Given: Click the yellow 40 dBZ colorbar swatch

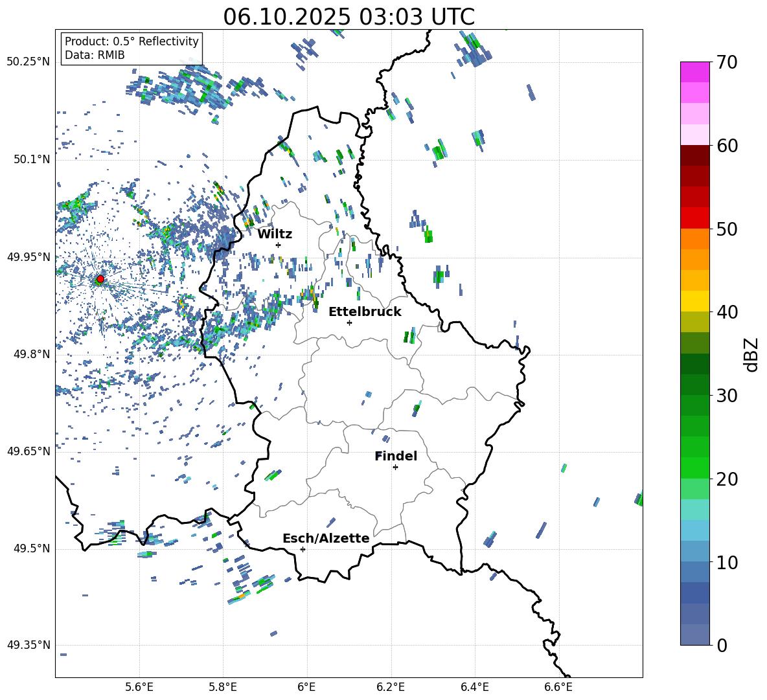Looking at the screenshot, I should pyautogui.click(x=695, y=301).
